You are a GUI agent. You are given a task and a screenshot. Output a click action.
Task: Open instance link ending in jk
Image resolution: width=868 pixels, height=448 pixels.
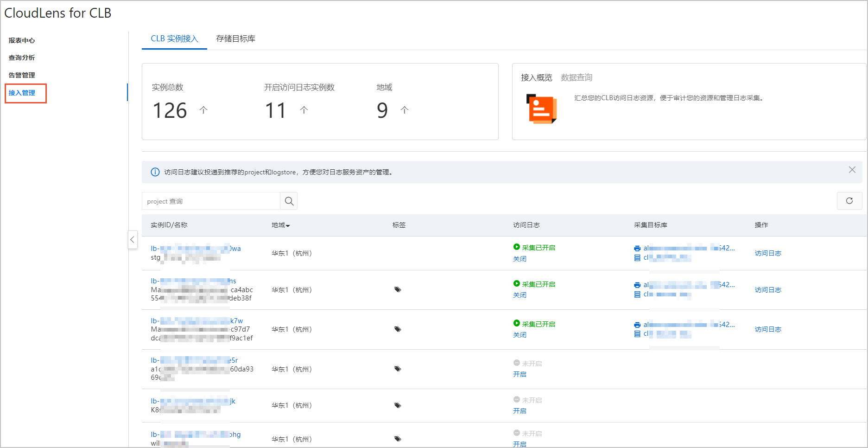click(193, 401)
